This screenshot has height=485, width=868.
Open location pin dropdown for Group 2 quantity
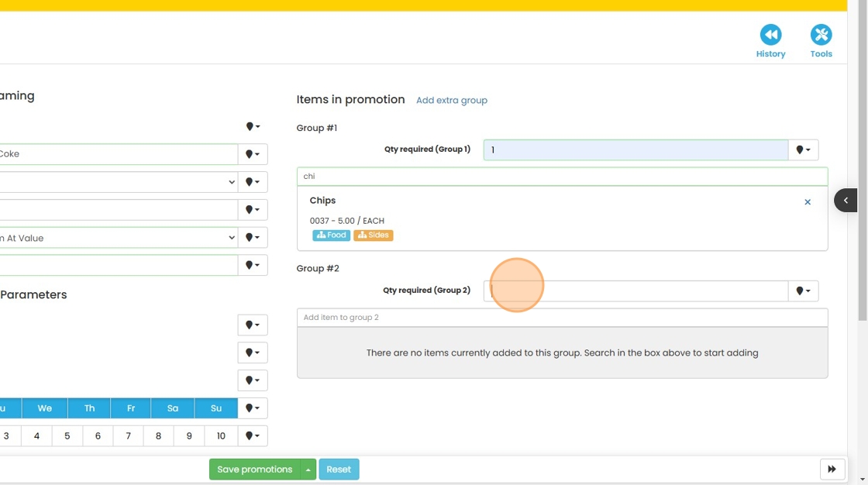803,291
